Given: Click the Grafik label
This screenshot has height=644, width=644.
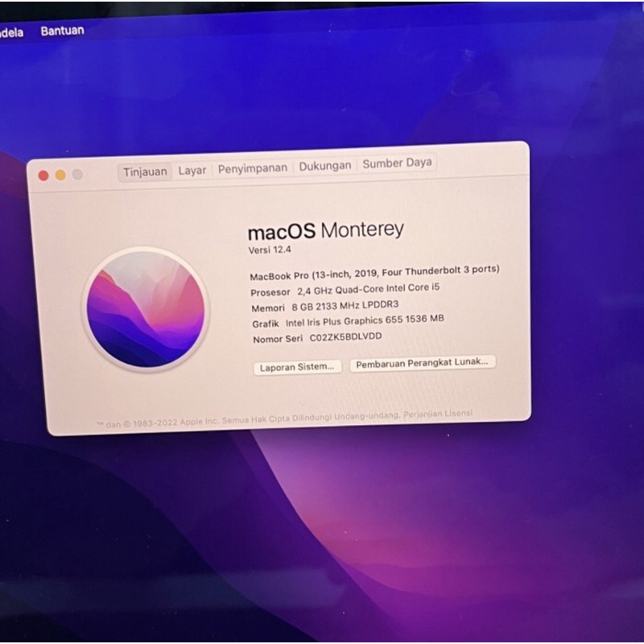Looking at the screenshot, I should pyautogui.click(x=266, y=324).
